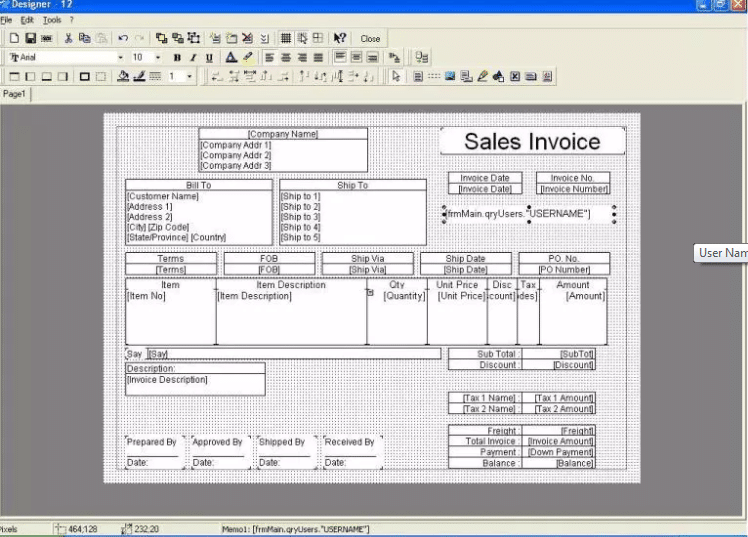748x537 pixels.
Task: Open page options icon
Action: 264,38
